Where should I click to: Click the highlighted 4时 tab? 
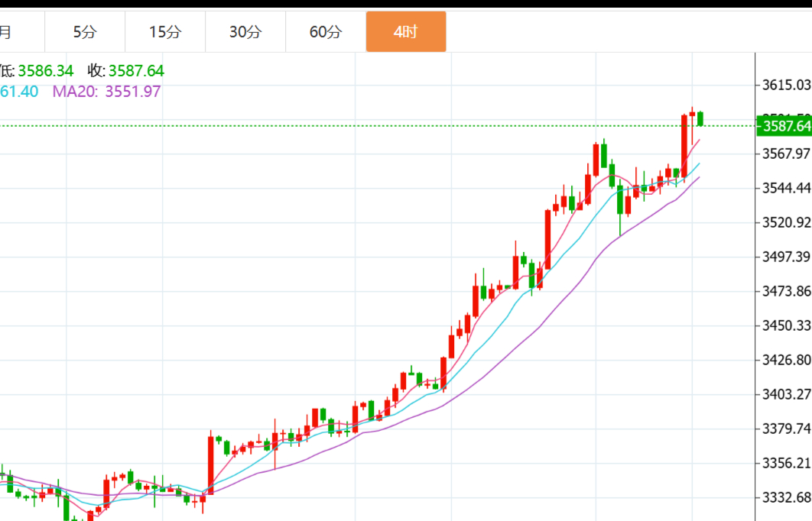[x=406, y=32]
